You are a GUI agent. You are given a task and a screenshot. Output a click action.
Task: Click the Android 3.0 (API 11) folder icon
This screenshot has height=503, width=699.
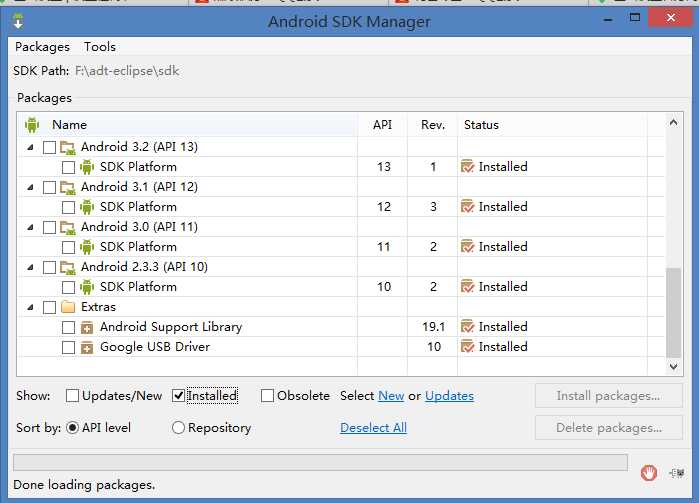[x=68, y=228]
